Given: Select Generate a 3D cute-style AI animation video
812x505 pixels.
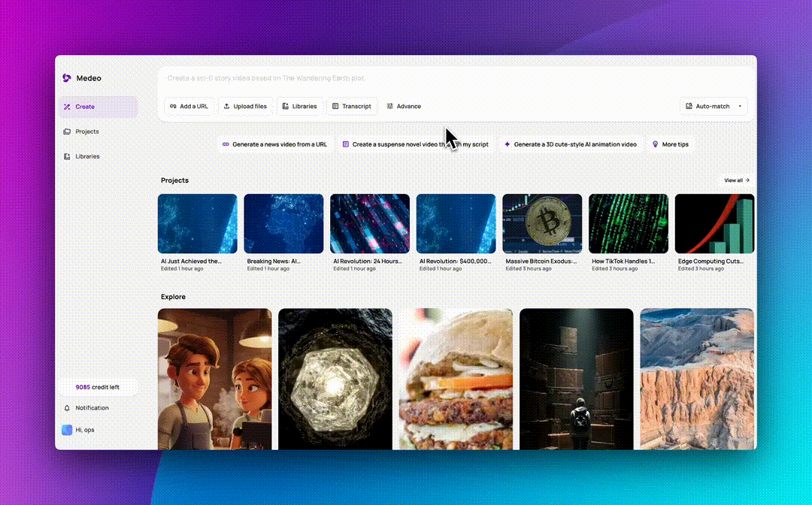Looking at the screenshot, I should [570, 144].
